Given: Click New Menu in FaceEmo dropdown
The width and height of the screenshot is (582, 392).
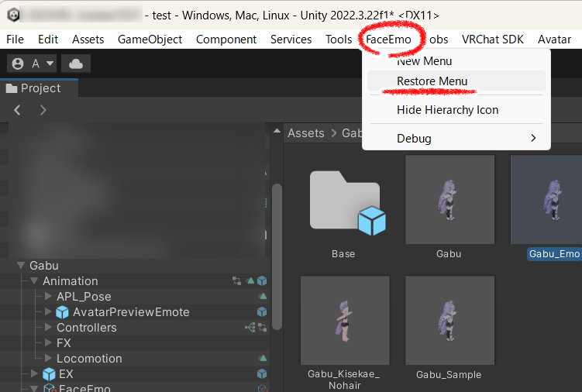Looking at the screenshot, I should [x=424, y=60].
